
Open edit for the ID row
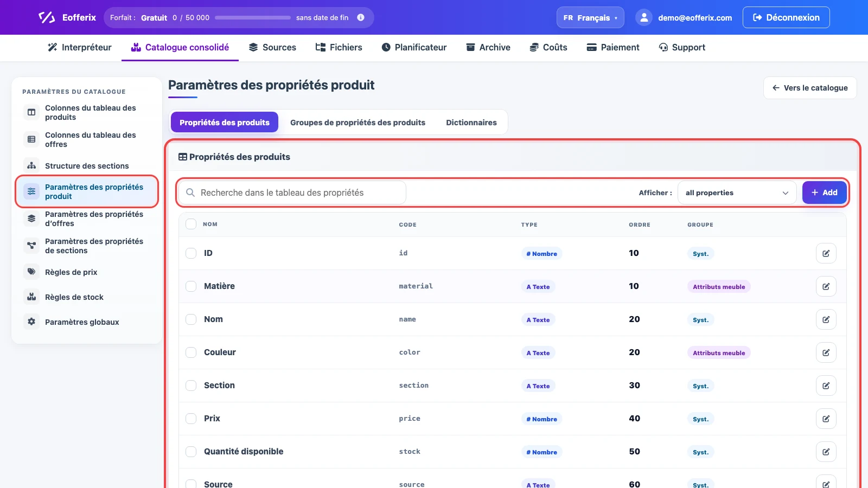[x=826, y=253]
